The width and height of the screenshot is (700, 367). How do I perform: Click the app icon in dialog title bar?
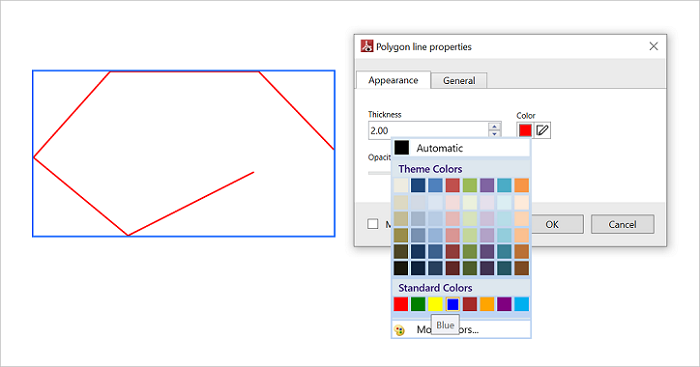pyautogui.click(x=367, y=46)
